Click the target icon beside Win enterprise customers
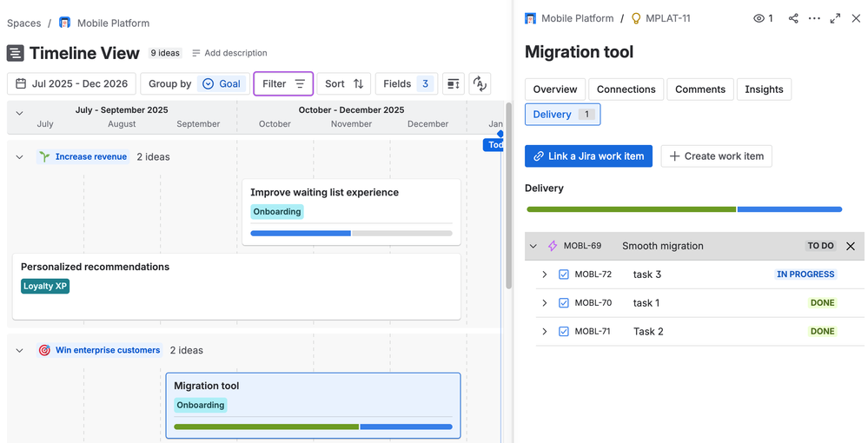Viewport: 868px width, 443px height. [x=45, y=350]
